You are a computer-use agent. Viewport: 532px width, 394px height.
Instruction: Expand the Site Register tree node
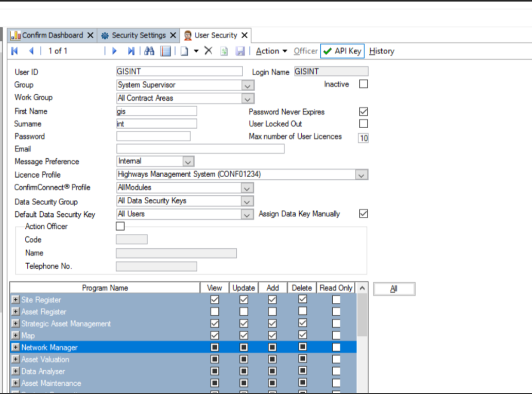(15, 300)
